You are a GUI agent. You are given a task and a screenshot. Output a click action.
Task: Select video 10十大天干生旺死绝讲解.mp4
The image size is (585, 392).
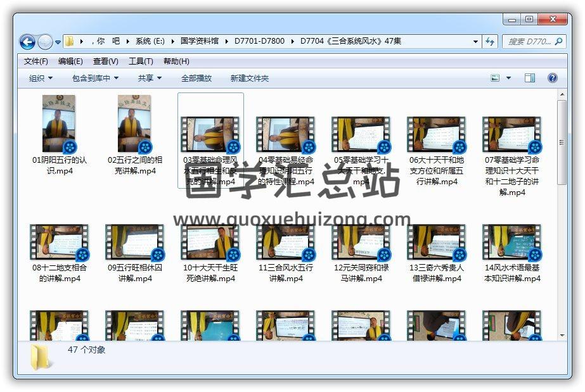click(210, 253)
